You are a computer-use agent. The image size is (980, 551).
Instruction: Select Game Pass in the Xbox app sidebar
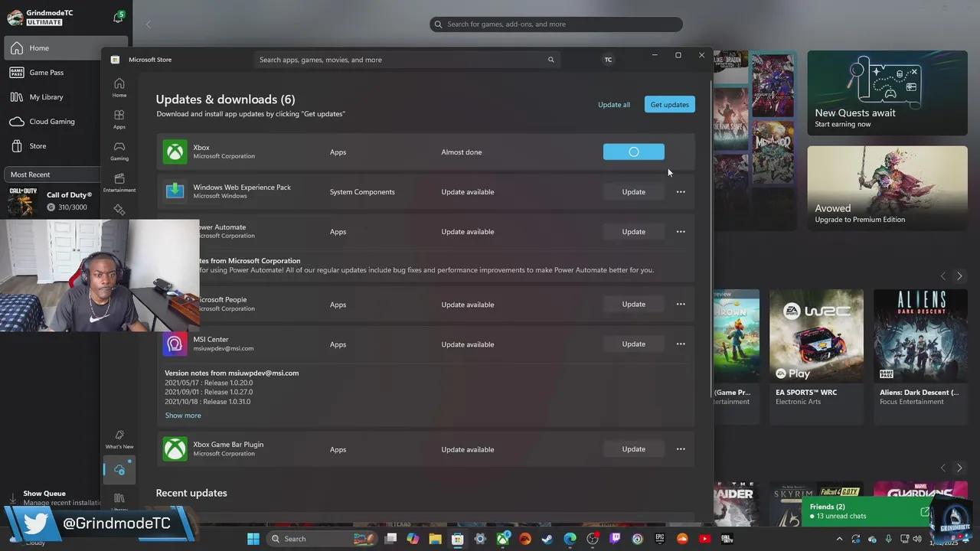pos(66,73)
